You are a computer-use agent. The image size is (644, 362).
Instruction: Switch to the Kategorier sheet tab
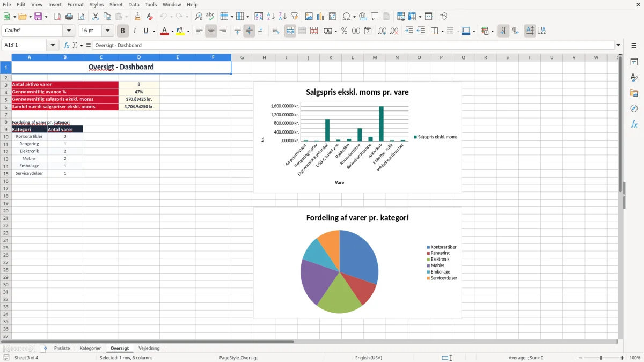90,348
